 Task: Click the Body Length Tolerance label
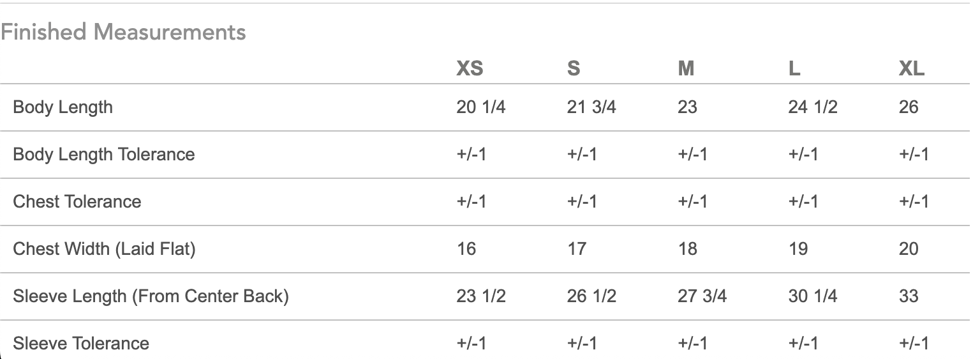pos(104,154)
